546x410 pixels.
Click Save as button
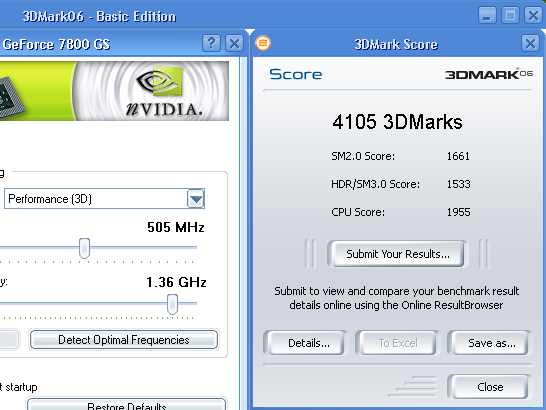(x=489, y=343)
